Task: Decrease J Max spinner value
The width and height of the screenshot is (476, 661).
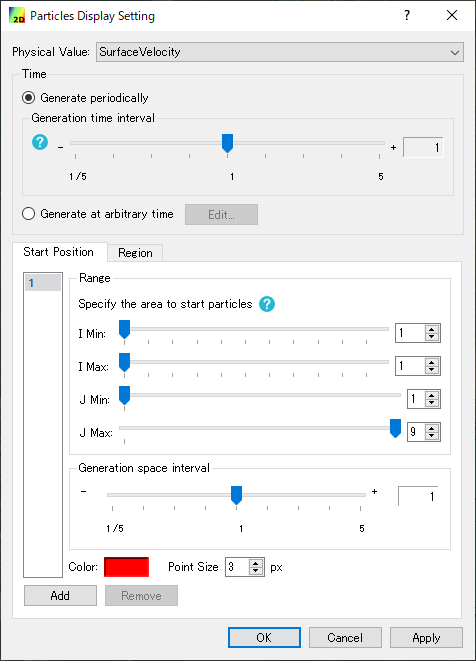Action: (x=431, y=435)
